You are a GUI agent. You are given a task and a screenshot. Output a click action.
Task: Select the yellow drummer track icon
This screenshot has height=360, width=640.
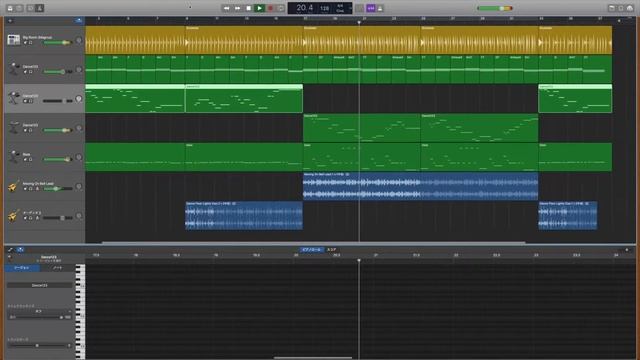click(13, 40)
